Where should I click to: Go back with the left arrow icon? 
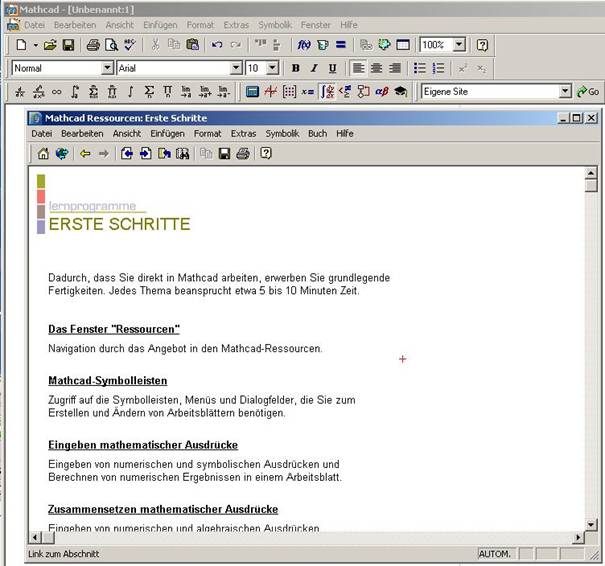point(85,154)
